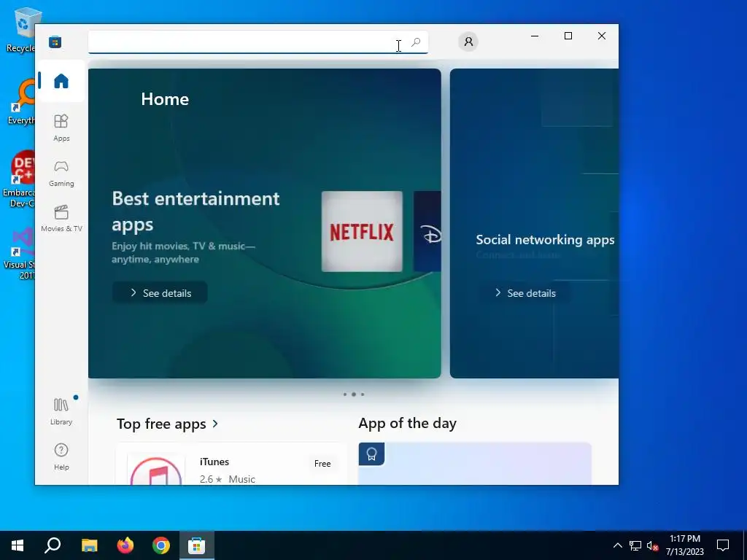Open the Library in sidebar
This screenshot has width=747, height=560.
tap(61, 411)
